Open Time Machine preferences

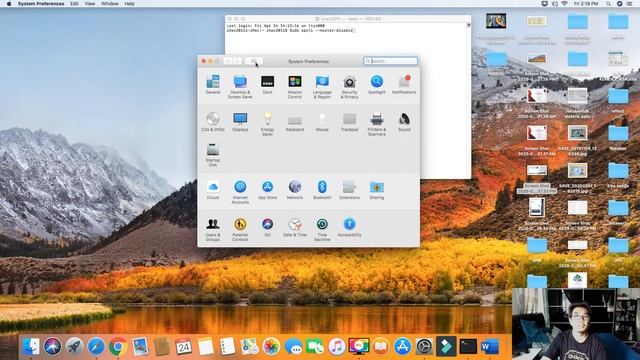pos(322,229)
